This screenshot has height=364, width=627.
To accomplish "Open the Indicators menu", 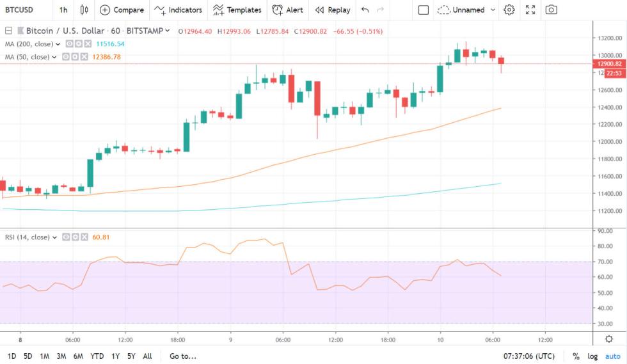I will pos(179,10).
